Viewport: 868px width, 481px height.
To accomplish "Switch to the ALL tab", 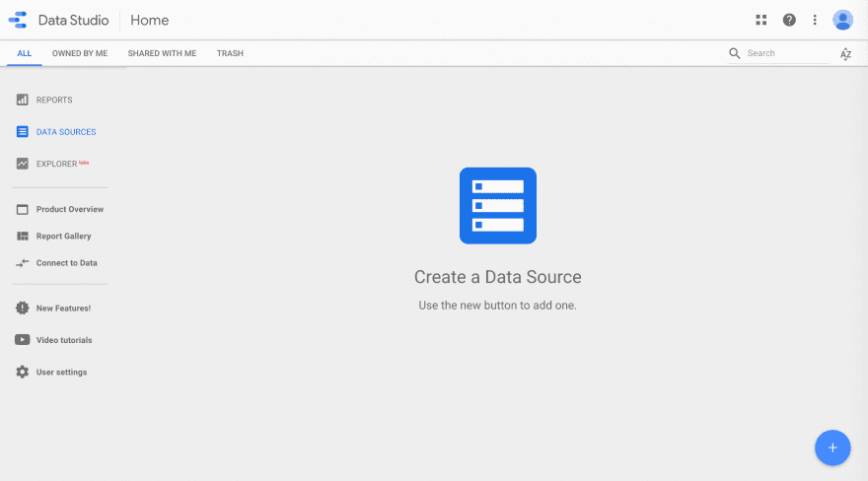I will click(x=25, y=53).
